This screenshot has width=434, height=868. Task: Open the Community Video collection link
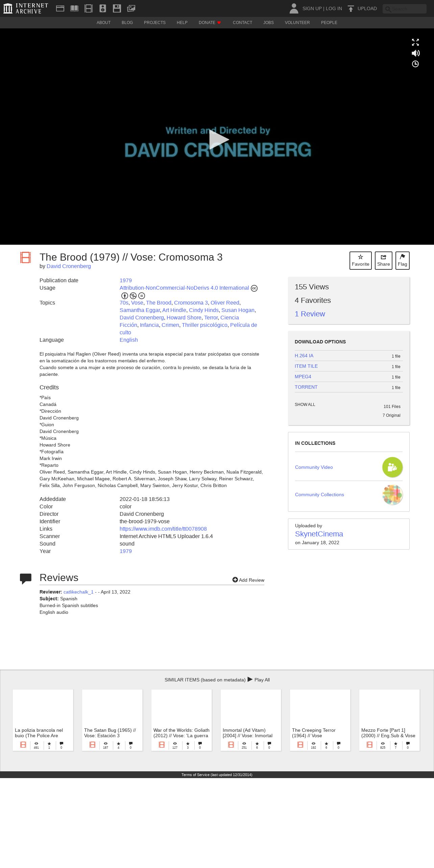click(x=314, y=467)
